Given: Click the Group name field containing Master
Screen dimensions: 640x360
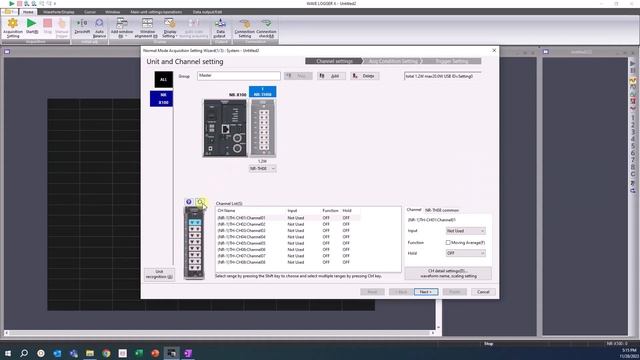Looking at the screenshot, I should (239, 76).
